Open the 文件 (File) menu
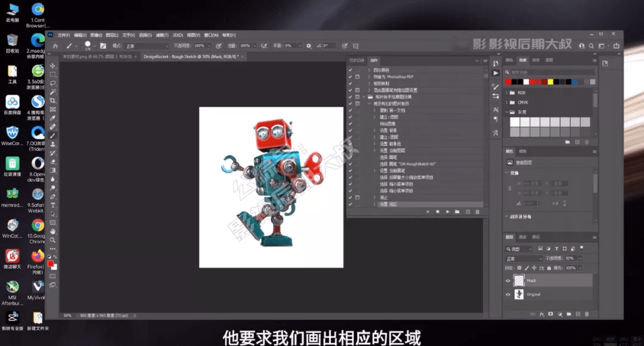 [64, 35]
